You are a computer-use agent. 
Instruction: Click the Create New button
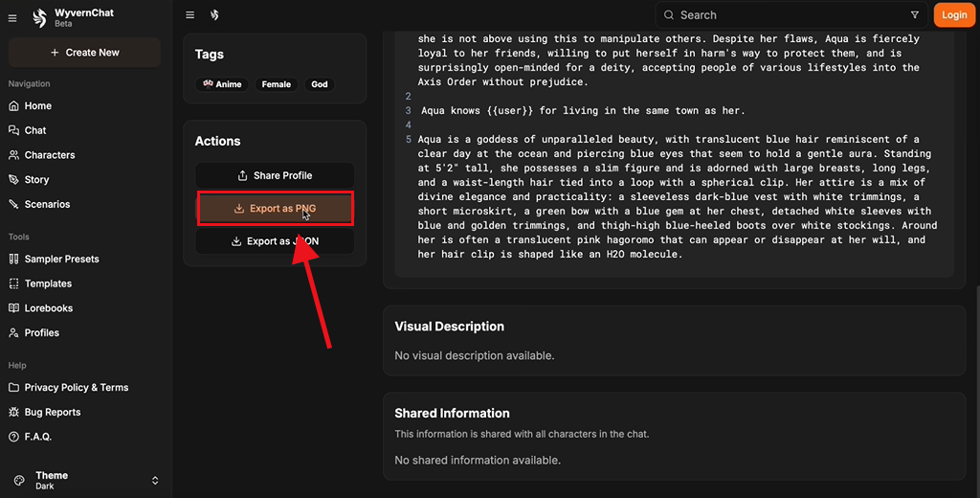coord(84,53)
